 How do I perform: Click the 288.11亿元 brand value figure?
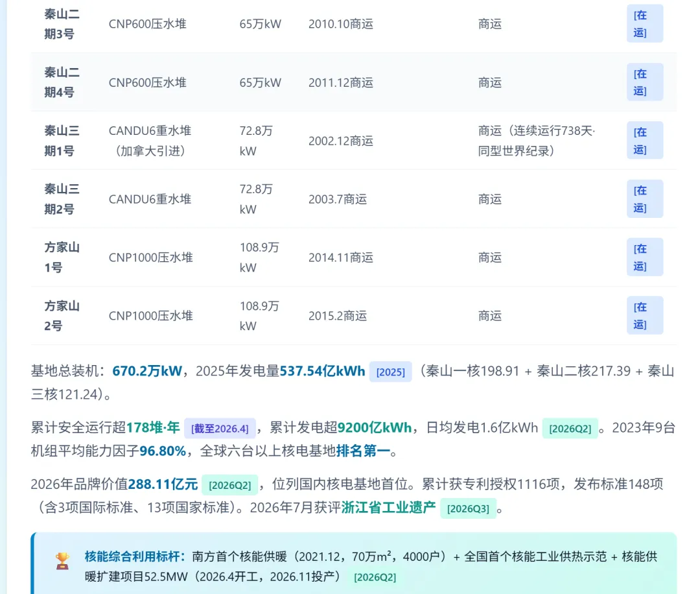pos(163,484)
